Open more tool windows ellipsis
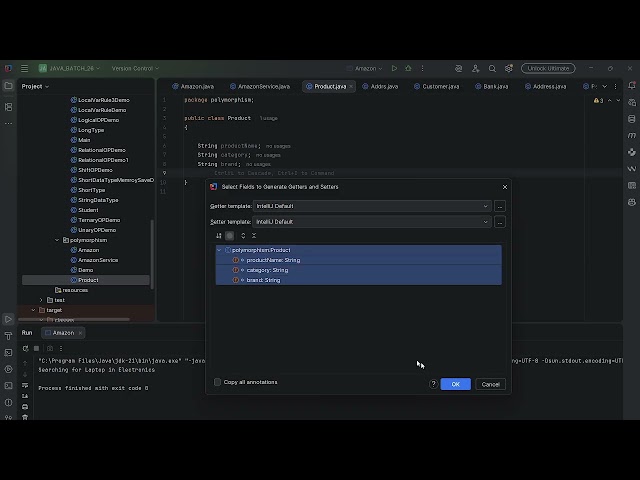Screen dimensions: 640x480 coord(8,123)
